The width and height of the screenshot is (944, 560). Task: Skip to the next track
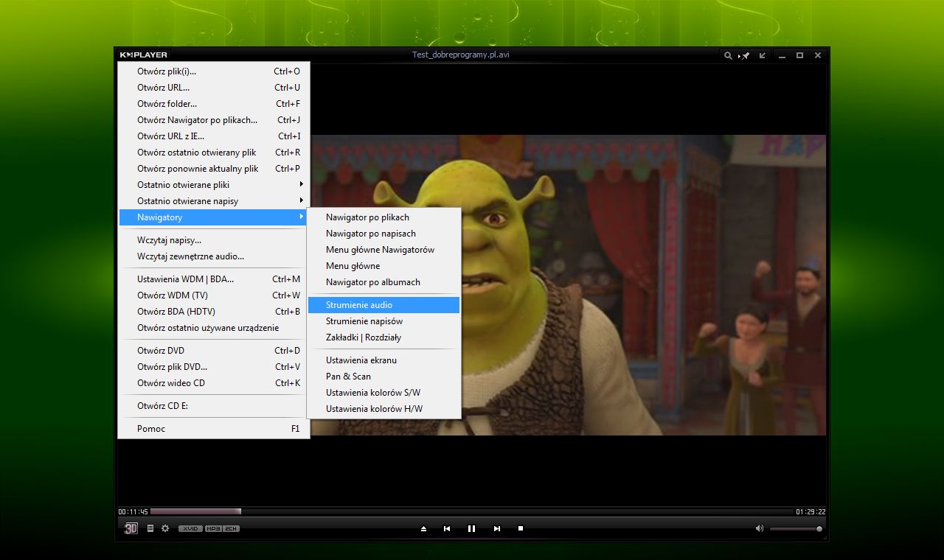click(x=496, y=529)
